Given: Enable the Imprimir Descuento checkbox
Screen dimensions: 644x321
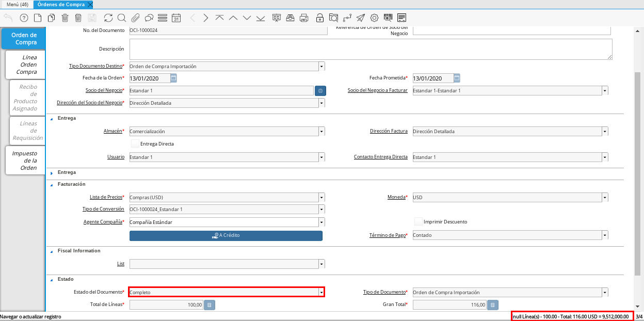Looking at the screenshot, I should tap(418, 221).
